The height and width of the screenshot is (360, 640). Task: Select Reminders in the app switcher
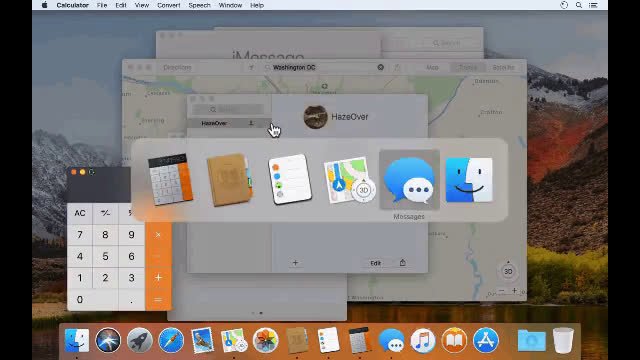tap(290, 180)
